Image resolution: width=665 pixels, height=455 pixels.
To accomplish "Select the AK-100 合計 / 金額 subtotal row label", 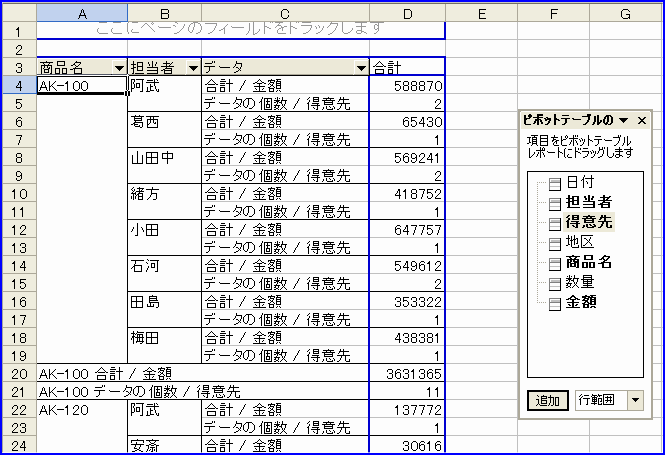I will pos(203,374).
